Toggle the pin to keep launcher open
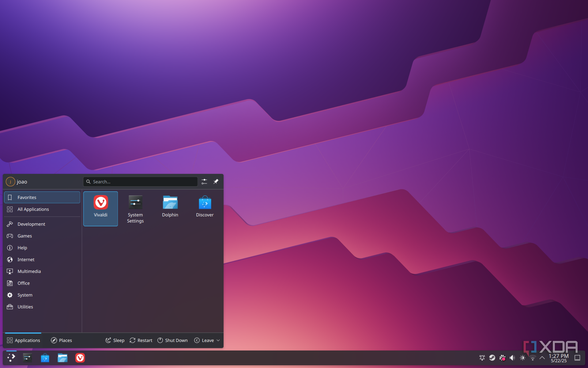588x368 pixels. (216, 182)
